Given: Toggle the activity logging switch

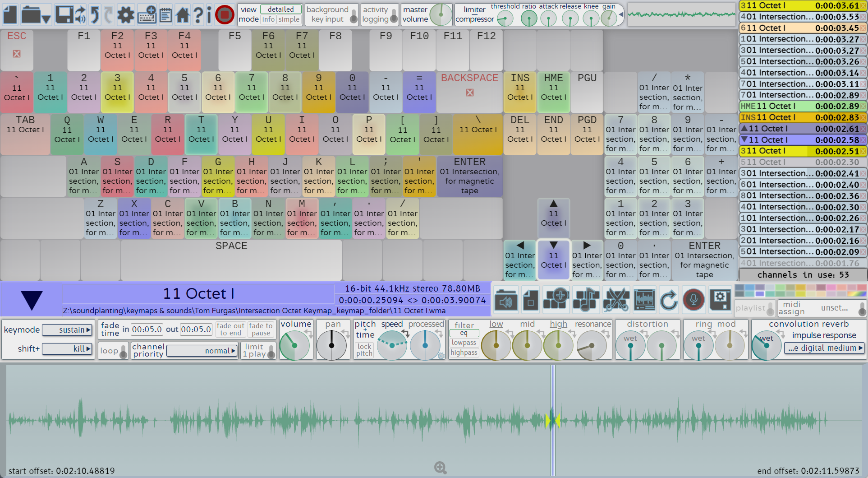Looking at the screenshot, I should click(394, 16).
